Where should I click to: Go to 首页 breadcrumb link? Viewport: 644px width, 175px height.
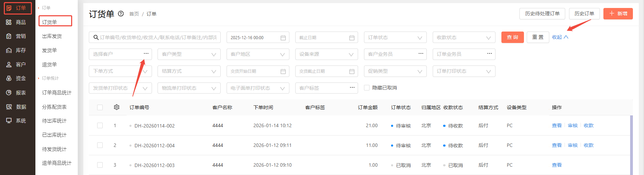click(x=134, y=14)
